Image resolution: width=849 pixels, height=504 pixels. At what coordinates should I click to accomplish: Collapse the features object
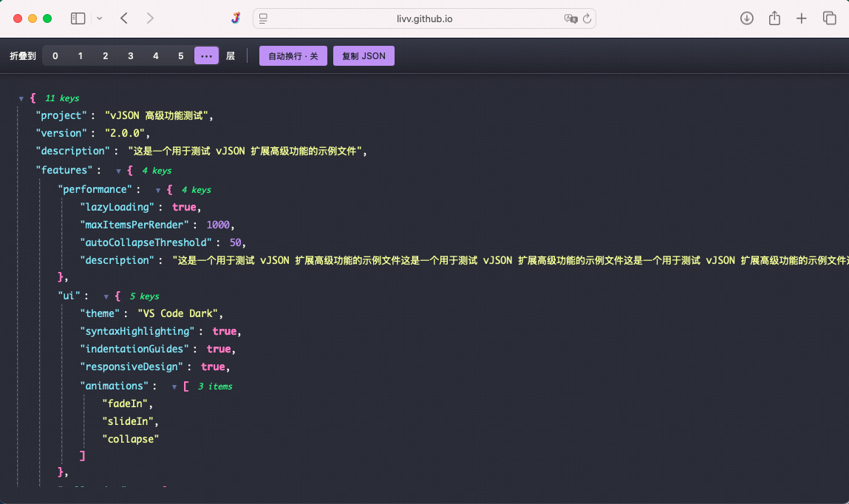coord(118,170)
